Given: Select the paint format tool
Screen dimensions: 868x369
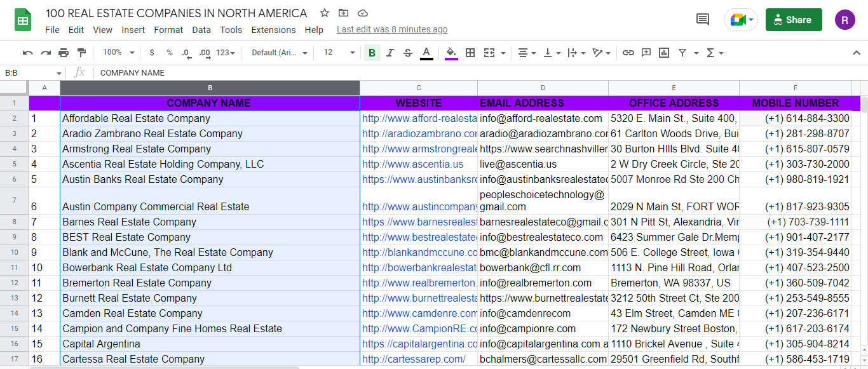Looking at the screenshot, I should (x=81, y=53).
